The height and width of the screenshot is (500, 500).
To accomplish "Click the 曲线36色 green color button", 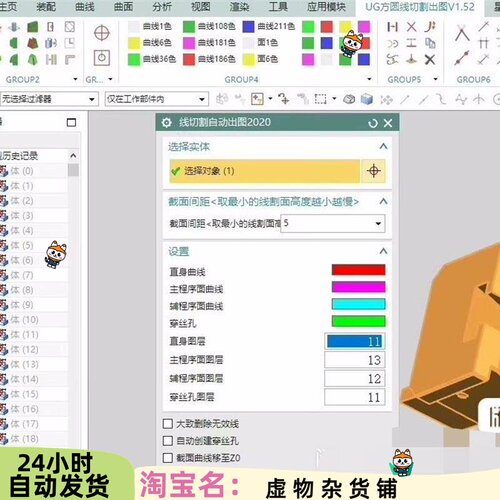I will 152,59.
